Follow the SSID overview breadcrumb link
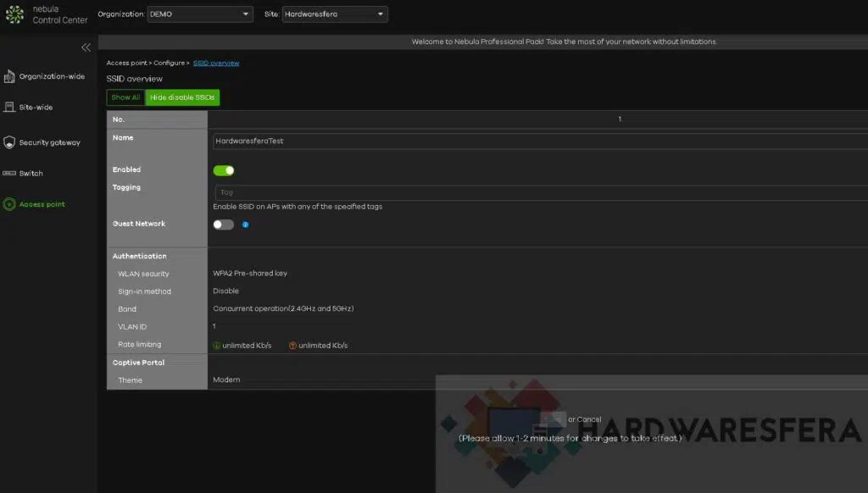Viewport: 868px width, 493px height. pyautogui.click(x=216, y=63)
